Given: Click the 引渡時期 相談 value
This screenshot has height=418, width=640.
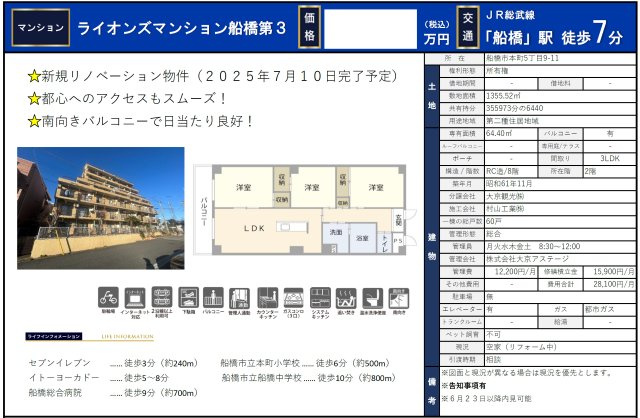Looking at the screenshot, I should pyautogui.click(x=493, y=360).
